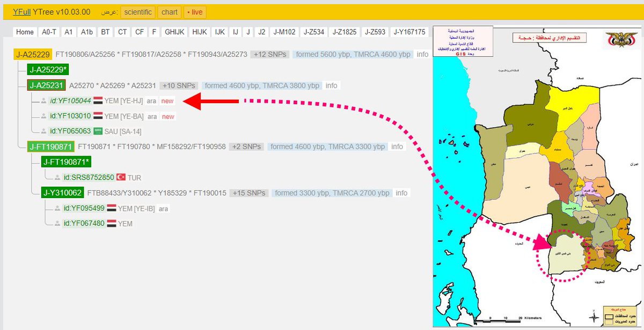
Task: Open the J-A25229* subclade node
Action: pyautogui.click(x=48, y=69)
